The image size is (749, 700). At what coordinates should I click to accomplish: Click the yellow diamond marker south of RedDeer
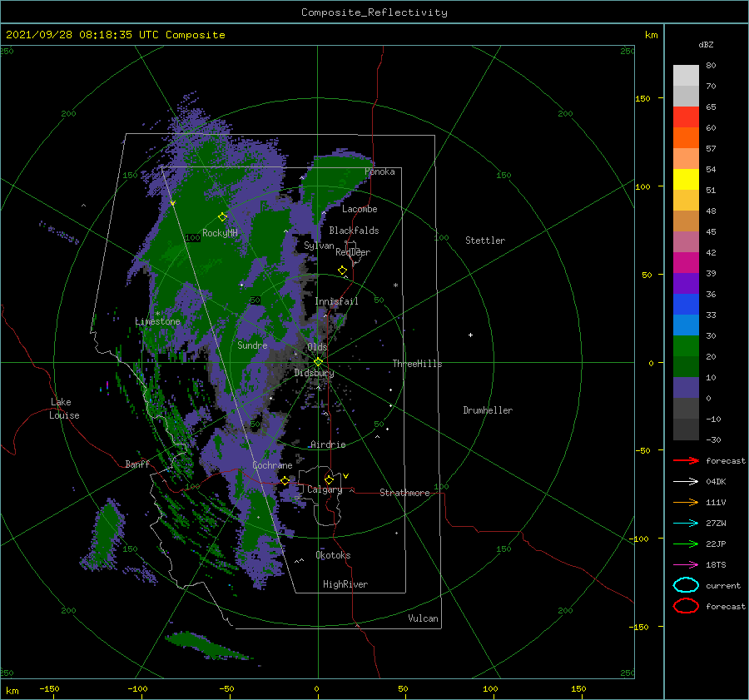[342, 271]
